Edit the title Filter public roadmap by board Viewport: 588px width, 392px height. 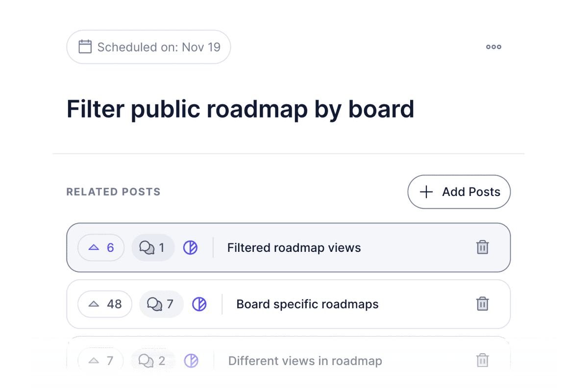[x=241, y=109]
